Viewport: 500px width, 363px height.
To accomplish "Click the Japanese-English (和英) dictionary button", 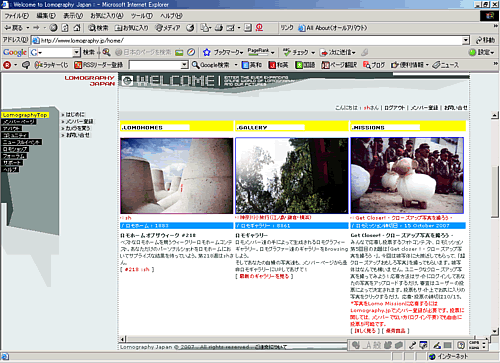I will tap(278, 65).
